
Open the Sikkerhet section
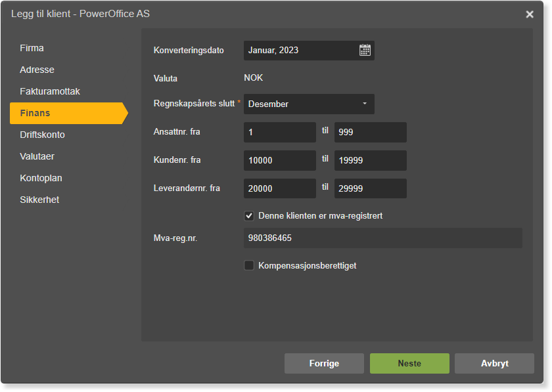pos(39,200)
